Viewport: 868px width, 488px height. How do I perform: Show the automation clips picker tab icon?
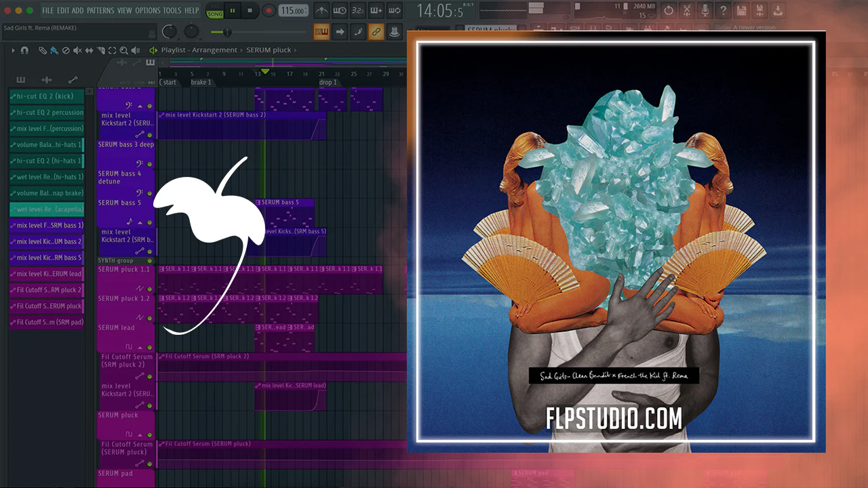pos(73,80)
